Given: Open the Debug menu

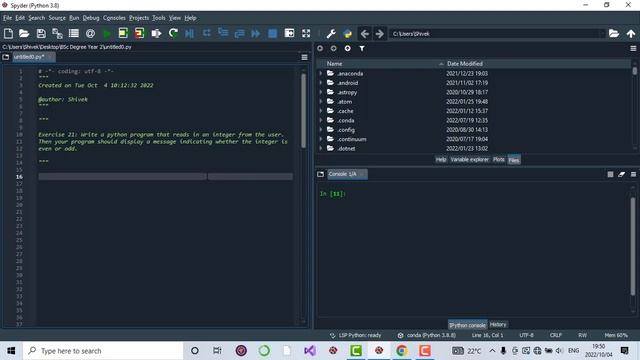Looking at the screenshot, I should pyautogui.click(x=91, y=18).
